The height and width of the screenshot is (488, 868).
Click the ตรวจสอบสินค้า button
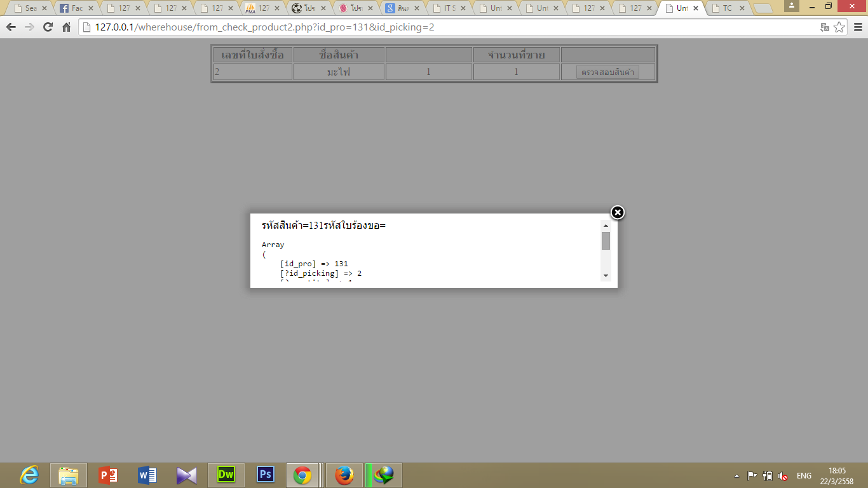[608, 72]
